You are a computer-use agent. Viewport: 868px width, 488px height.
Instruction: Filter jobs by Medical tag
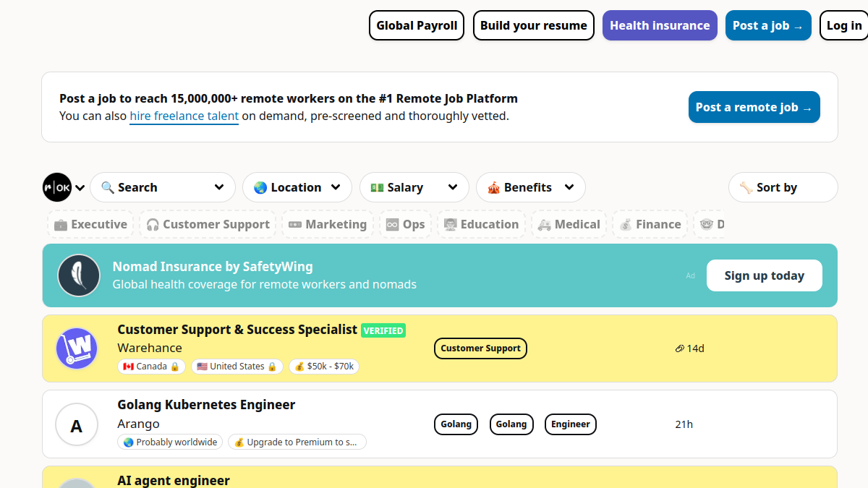(569, 224)
